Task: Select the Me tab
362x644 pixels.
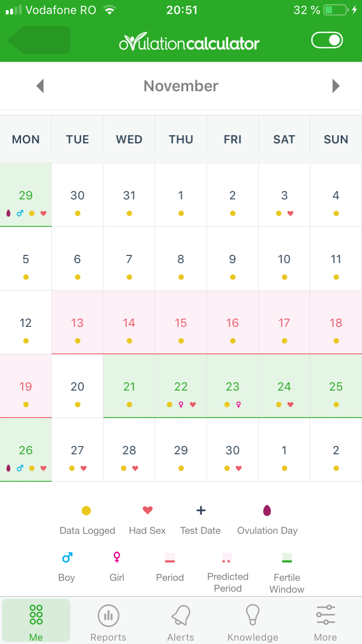Action: click(x=36, y=620)
